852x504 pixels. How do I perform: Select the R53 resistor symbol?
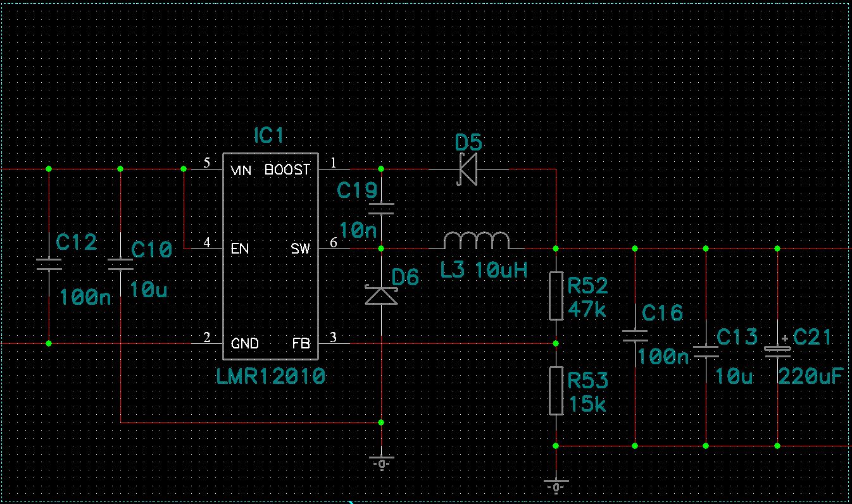point(556,391)
